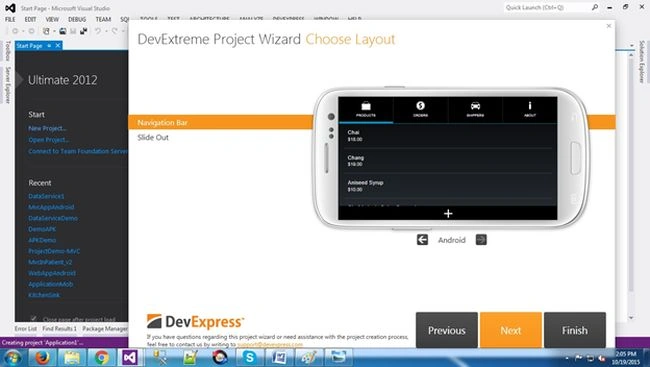This screenshot has width=650, height=367.
Task: Open Skype from the taskbar
Action: point(249,357)
